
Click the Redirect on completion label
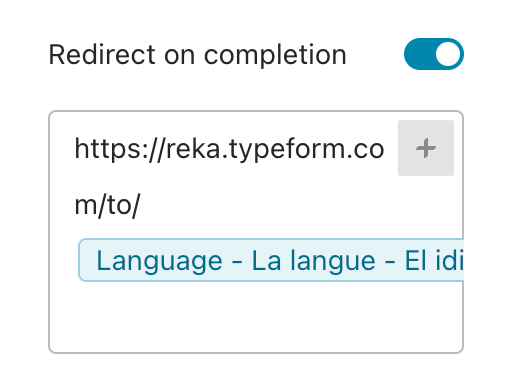point(197,55)
